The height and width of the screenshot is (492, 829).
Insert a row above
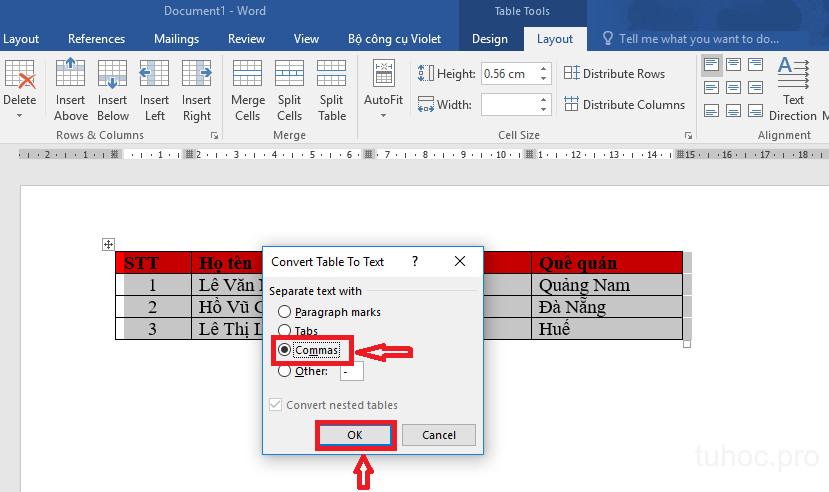pyautogui.click(x=70, y=90)
